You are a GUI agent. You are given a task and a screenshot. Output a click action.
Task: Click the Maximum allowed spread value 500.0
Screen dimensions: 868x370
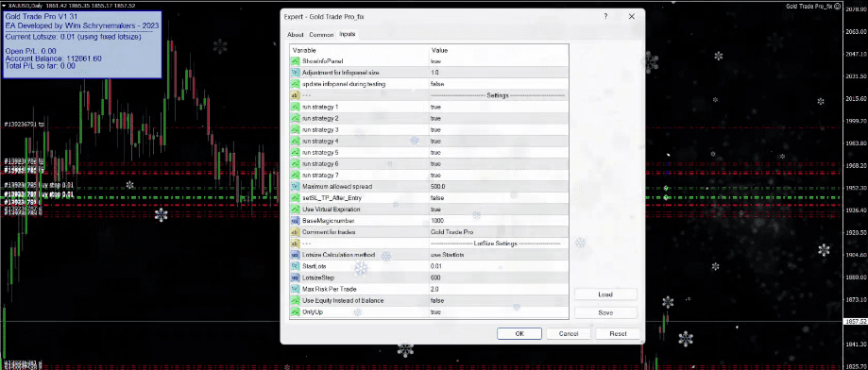coord(438,186)
